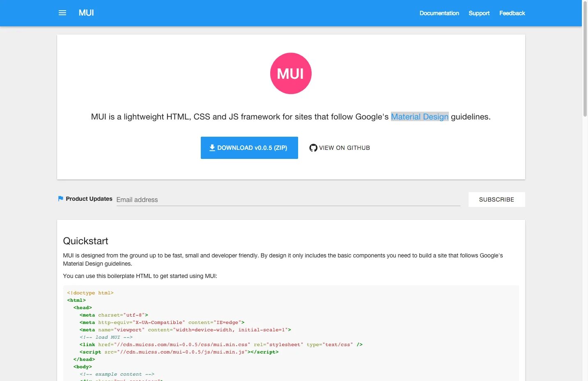Click the <!doctype html> code line
588x381 pixels.
tap(90, 293)
